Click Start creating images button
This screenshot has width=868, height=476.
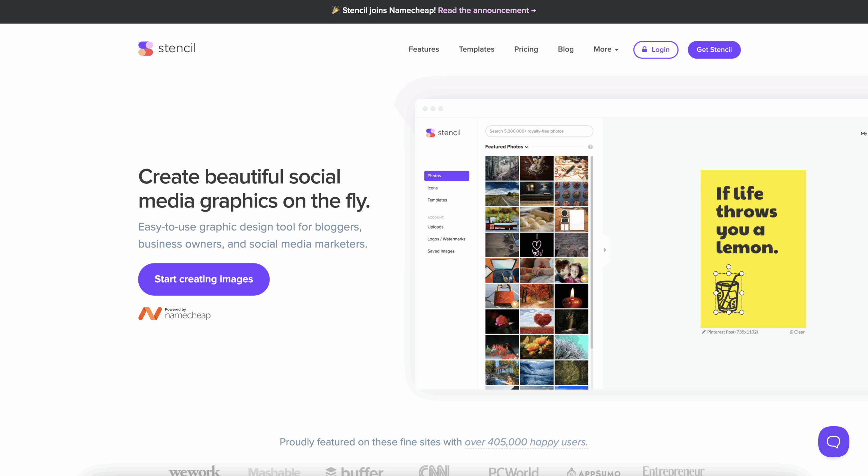pyautogui.click(x=203, y=279)
